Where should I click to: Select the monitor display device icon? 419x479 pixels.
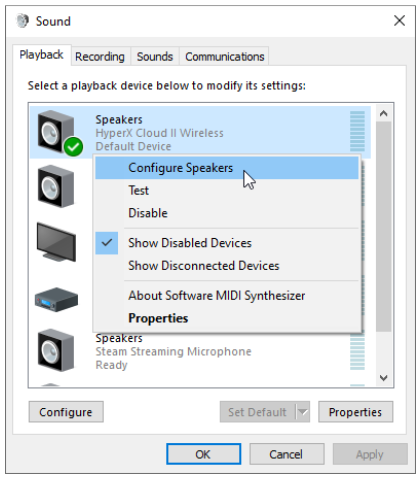point(56,242)
